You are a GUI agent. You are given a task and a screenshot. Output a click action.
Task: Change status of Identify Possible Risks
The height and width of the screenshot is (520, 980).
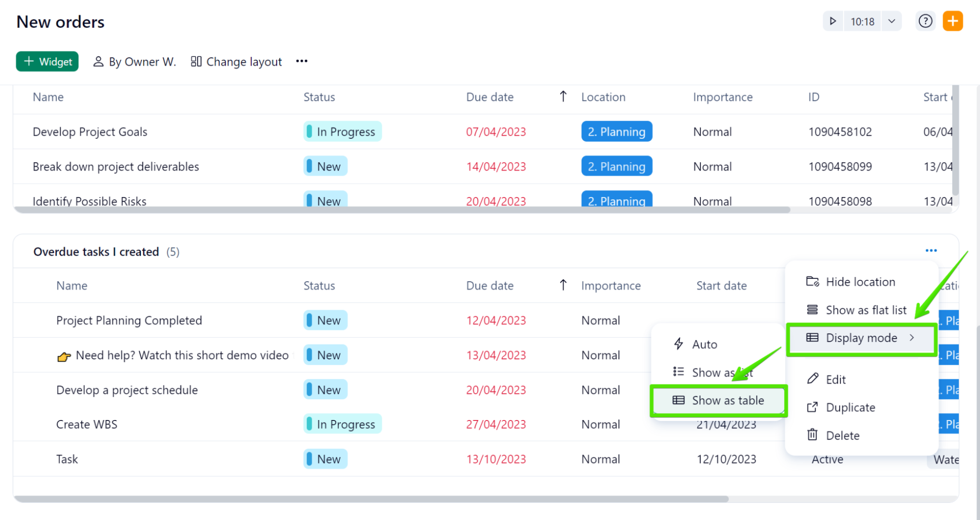point(326,200)
